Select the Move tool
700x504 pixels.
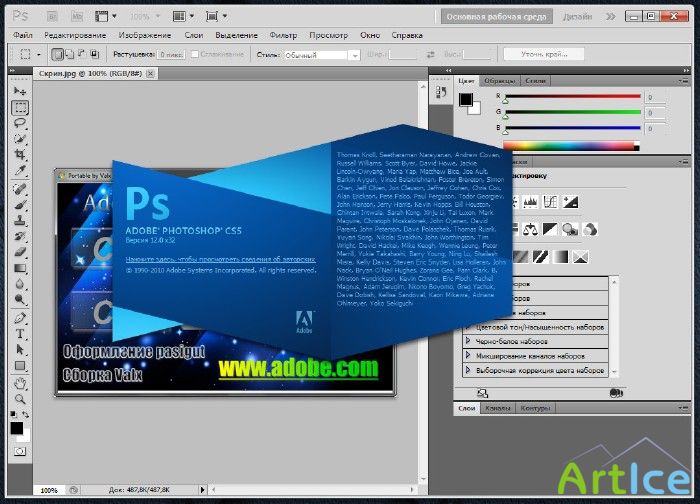20,91
